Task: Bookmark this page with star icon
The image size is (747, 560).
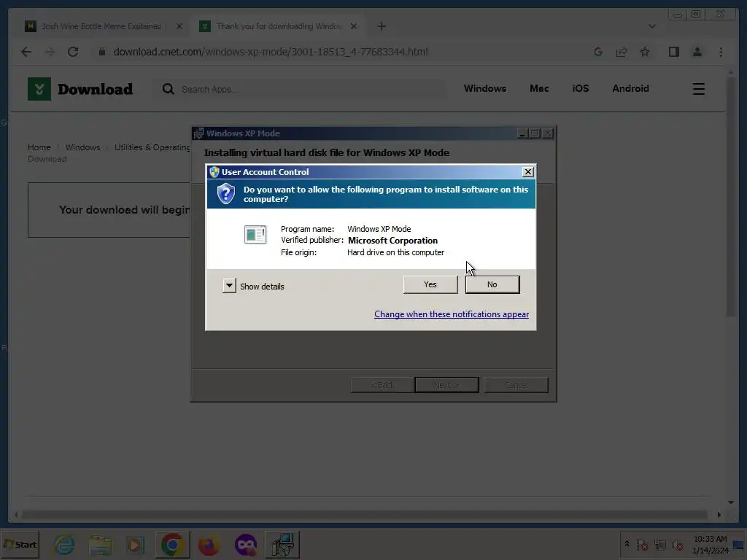Action: [x=645, y=52]
